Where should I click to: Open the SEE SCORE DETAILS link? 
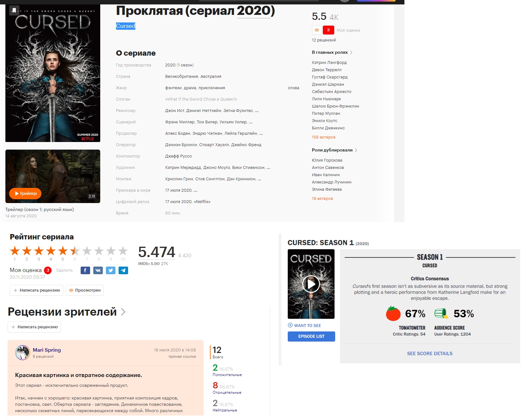(x=429, y=354)
